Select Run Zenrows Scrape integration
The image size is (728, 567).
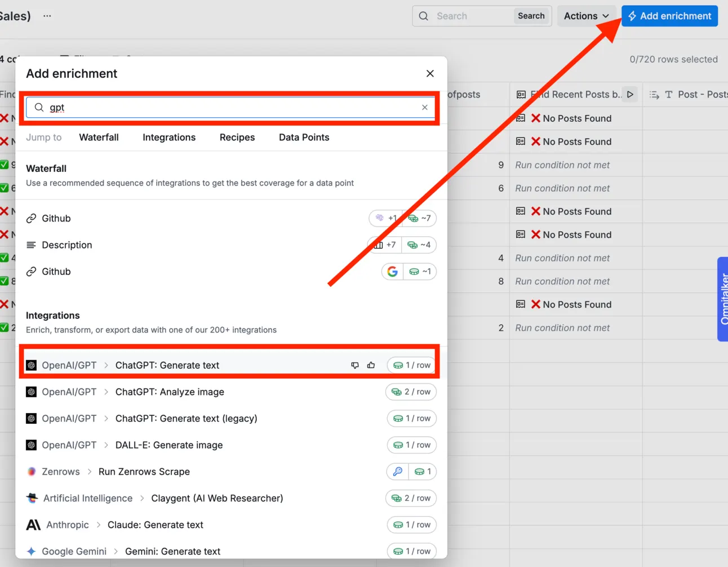(231, 471)
